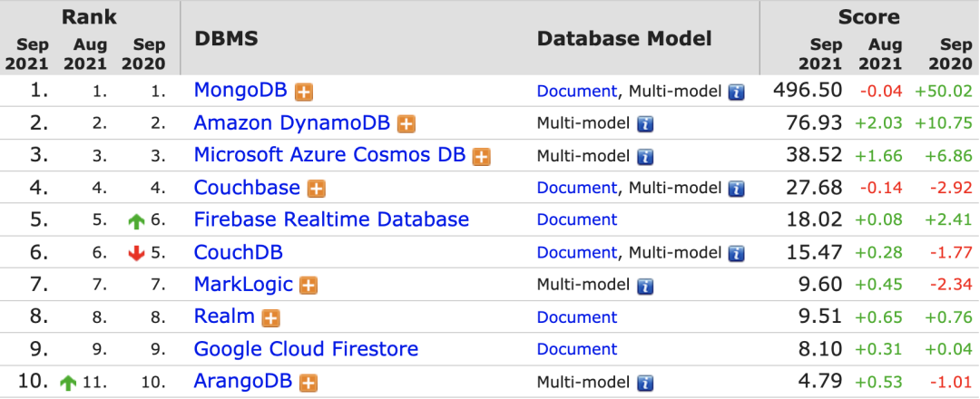Open the Google Cloud Firestore link
Screen dimensions: 980x399
(x=306, y=349)
